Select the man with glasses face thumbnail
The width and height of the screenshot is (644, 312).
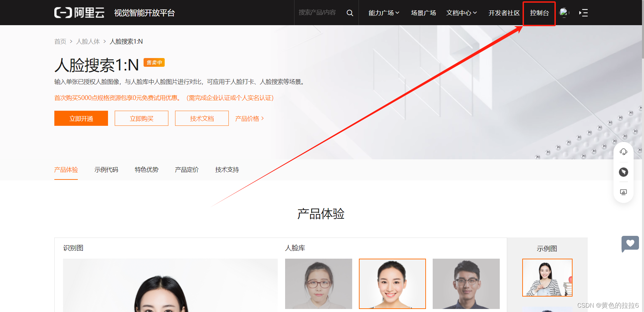466,284
